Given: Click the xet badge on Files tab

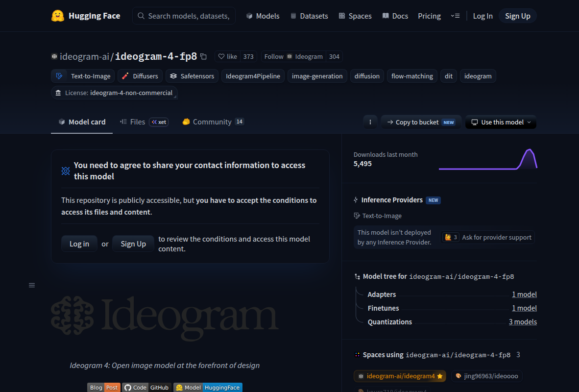Looking at the screenshot, I should point(159,122).
